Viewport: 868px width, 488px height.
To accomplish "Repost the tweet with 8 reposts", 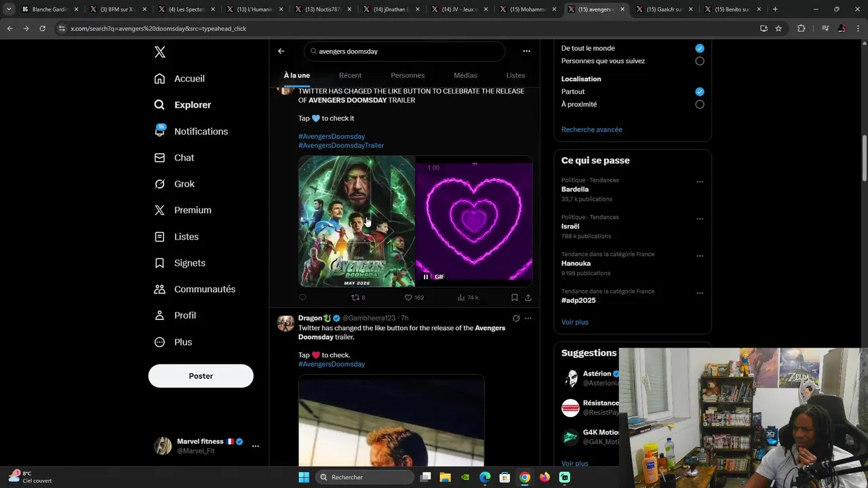I will (358, 298).
